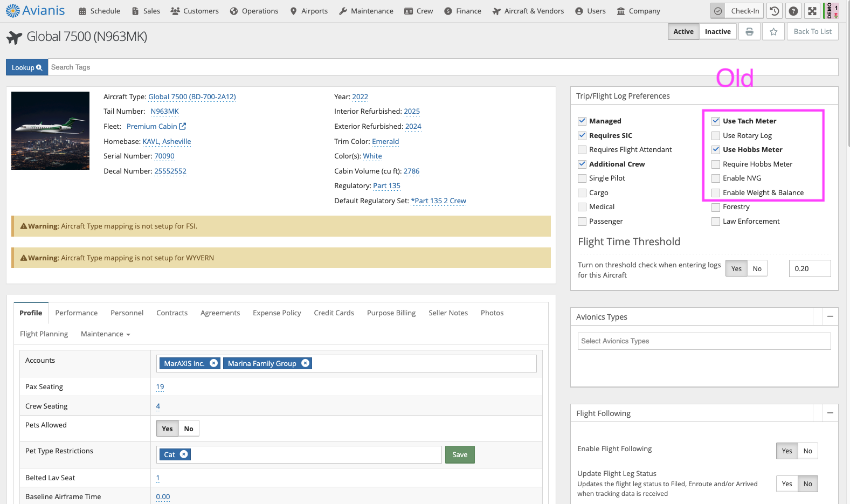
Task: Open Maintenance via its wrench icon
Action: pyautogui.click(x=343, y=11)
